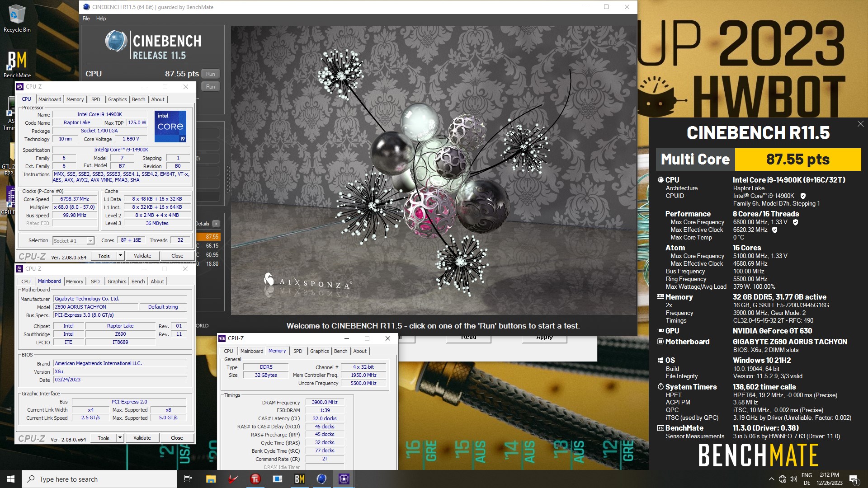Viewport: 868px width, 488px height.
Task: Click the purple CPU-Z taskbar icon
Action: 344,479
